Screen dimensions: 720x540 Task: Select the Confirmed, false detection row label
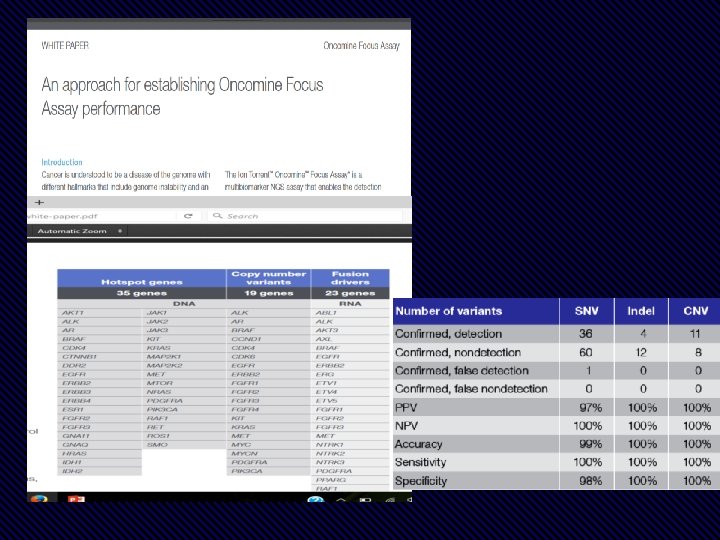coord(461,371)
